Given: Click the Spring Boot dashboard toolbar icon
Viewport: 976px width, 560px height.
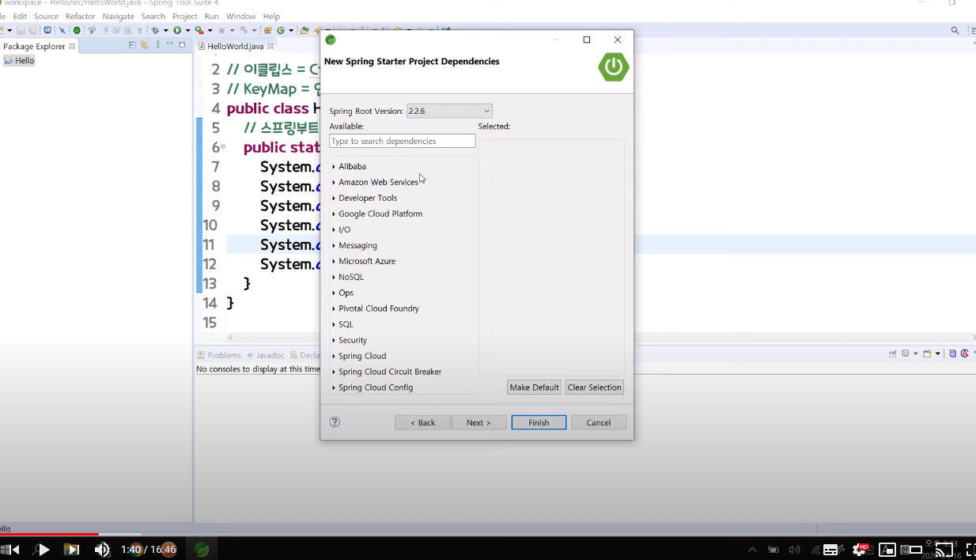Looking at the screenshot, I should 77,30.
